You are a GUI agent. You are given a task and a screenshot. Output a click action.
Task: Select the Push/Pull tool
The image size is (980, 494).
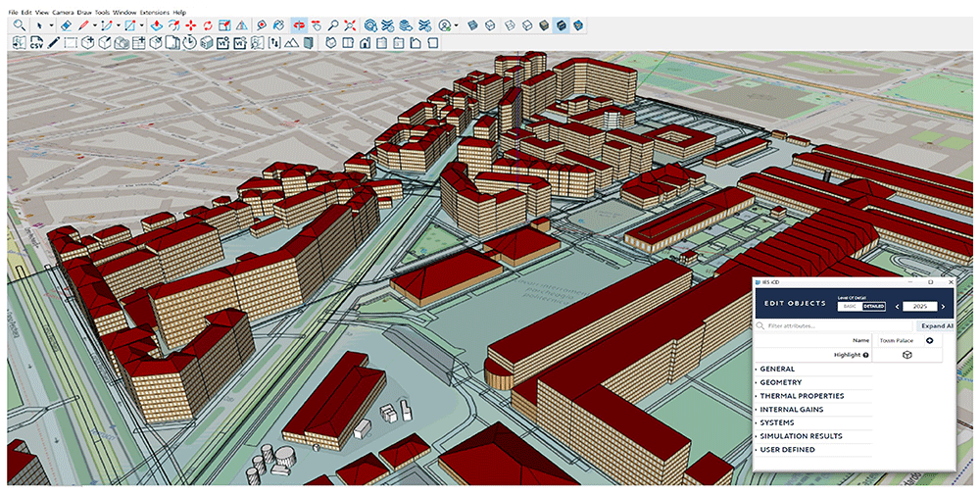click(x=158, y=25)
